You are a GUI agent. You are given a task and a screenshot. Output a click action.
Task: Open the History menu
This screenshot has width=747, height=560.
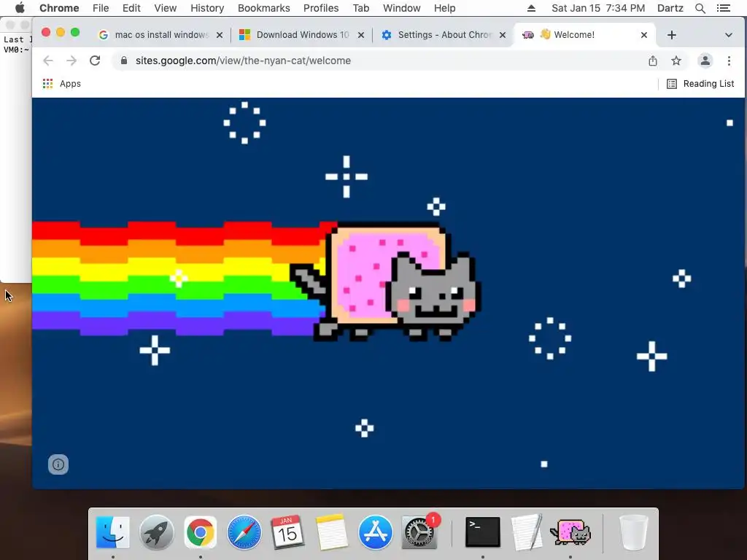click(207, 8)
